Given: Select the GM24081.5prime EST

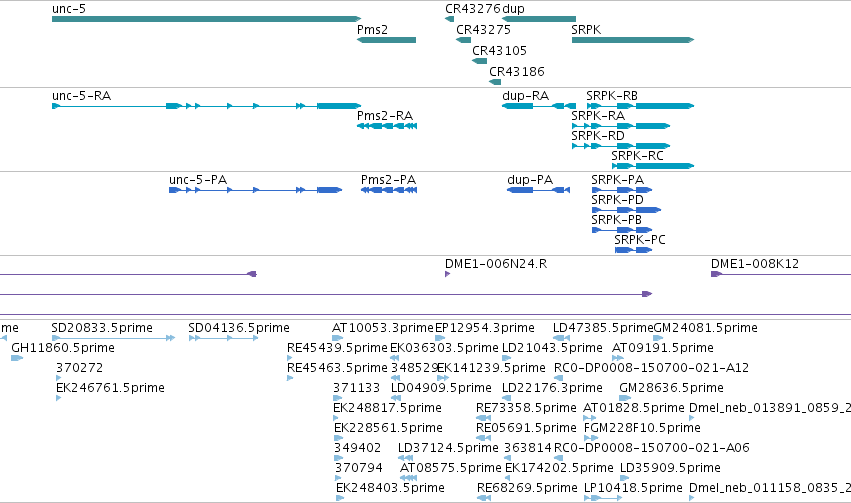Looking at the screenshot, I should point(658,338).
